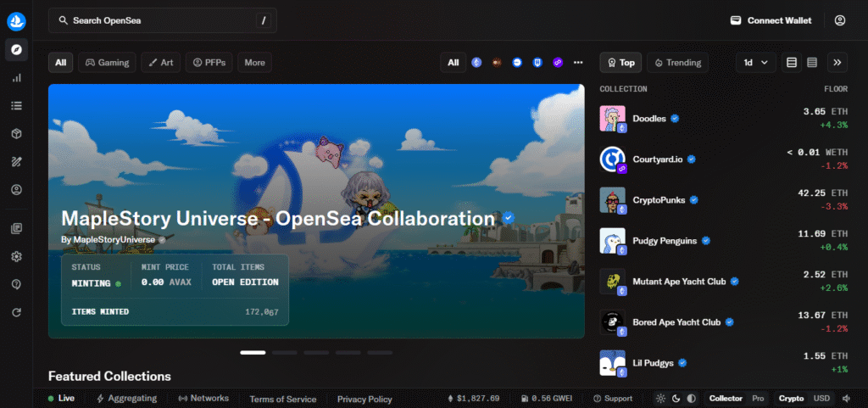This screenshot has height=408, width=868.
Task: Click the OpenSea sailboat logo
Action: coord(17,20)
